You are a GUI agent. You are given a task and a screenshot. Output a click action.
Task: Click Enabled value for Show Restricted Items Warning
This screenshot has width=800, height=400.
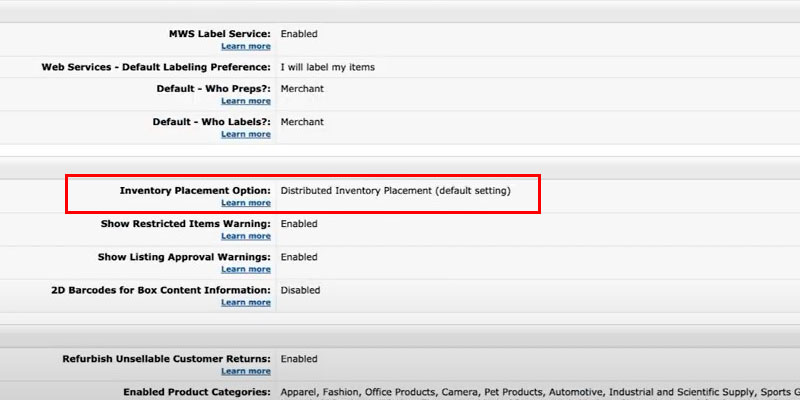coord(299,224)
